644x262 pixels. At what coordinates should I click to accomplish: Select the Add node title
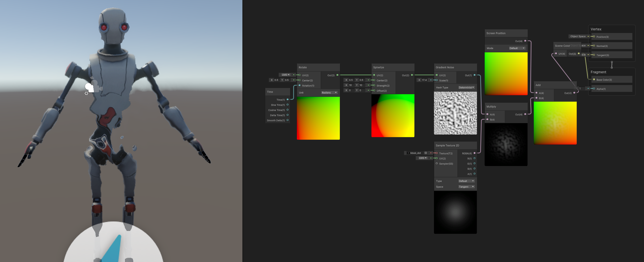(538, 85)
